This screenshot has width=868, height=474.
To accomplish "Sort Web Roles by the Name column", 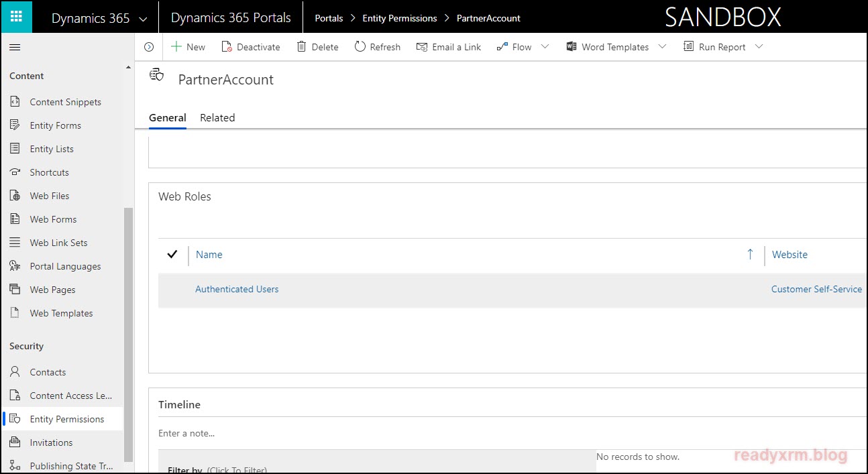I will [x=209, y=255].
